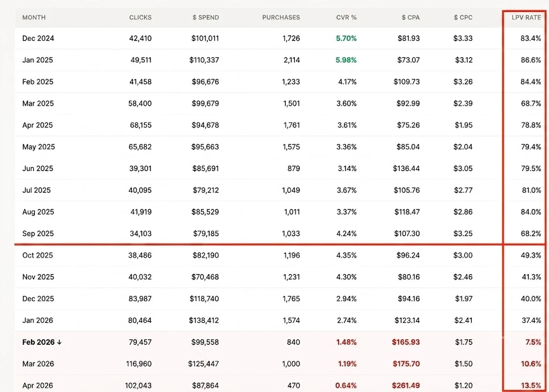Select the Dec 2025 month cell
The height and width of the screenshot is (392, 549).
point(38,299)
